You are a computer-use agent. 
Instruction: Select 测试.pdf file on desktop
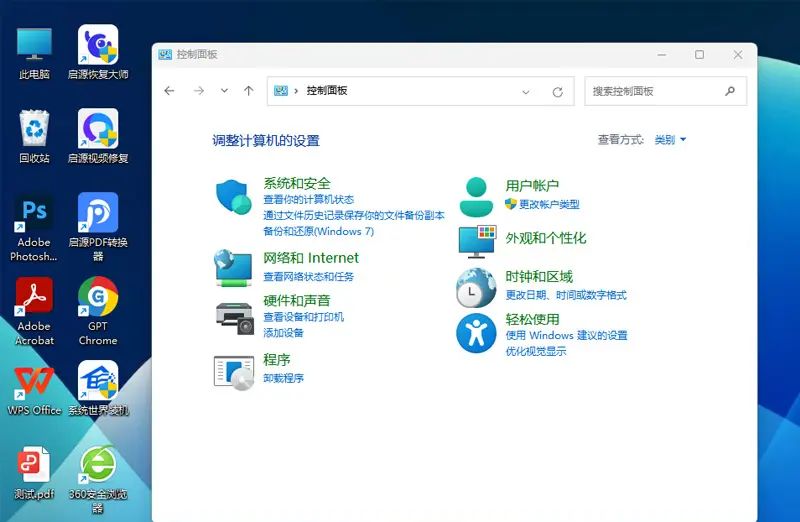[x=34, y=473]
